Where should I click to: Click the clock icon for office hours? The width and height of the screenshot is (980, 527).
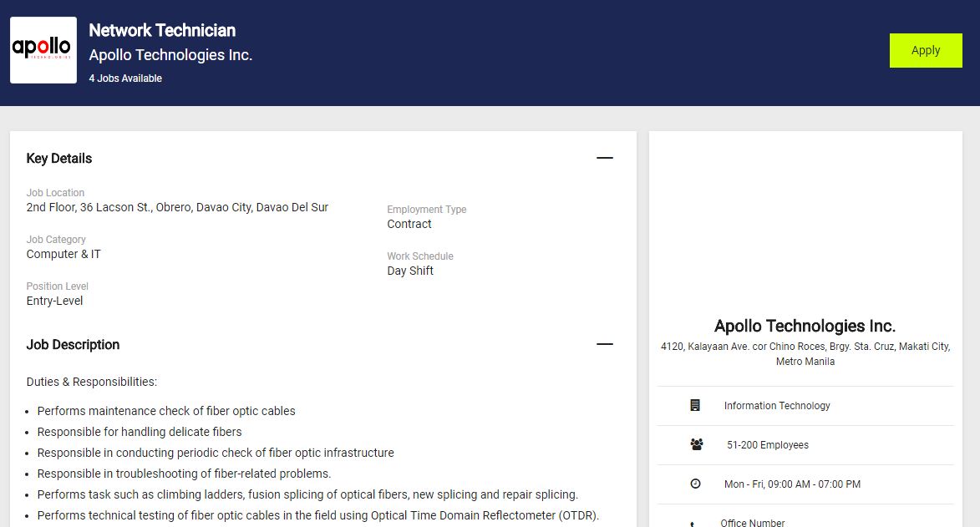(x=695, y=484)
